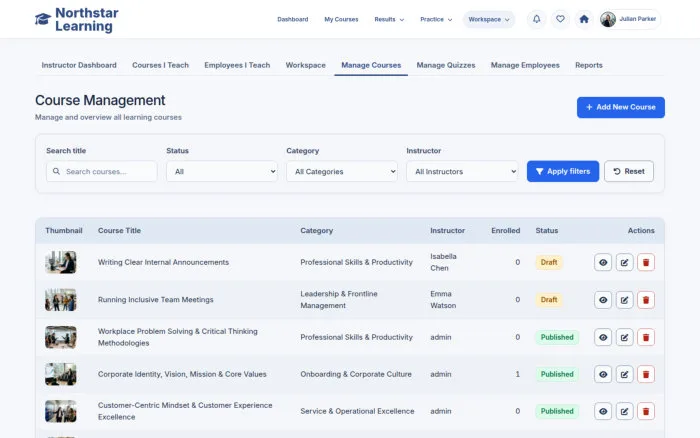Open the Reports tab
The image size is (700, 438).
tap(589, 65)
